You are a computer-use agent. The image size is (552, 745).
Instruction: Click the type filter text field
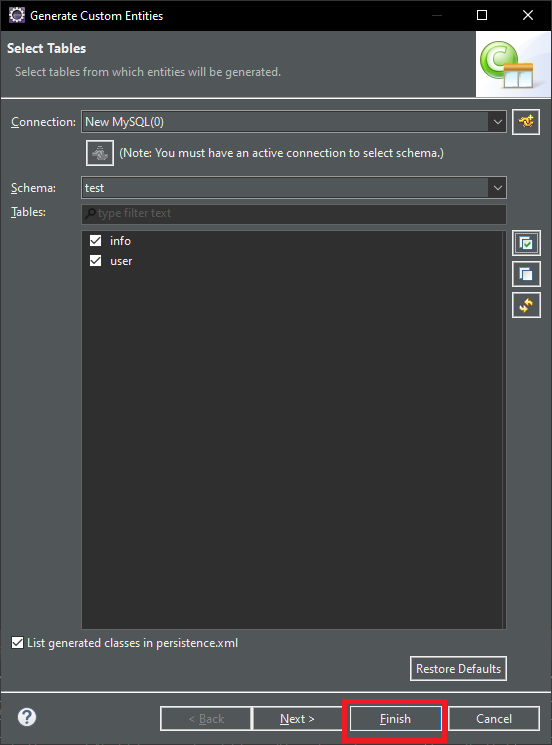click(x=294, y=213)
